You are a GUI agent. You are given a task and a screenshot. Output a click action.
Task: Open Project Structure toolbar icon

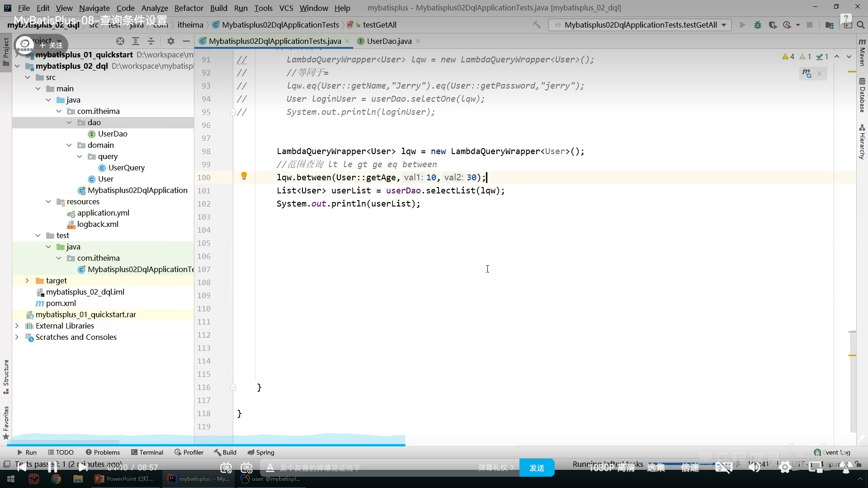coord(829,25)
